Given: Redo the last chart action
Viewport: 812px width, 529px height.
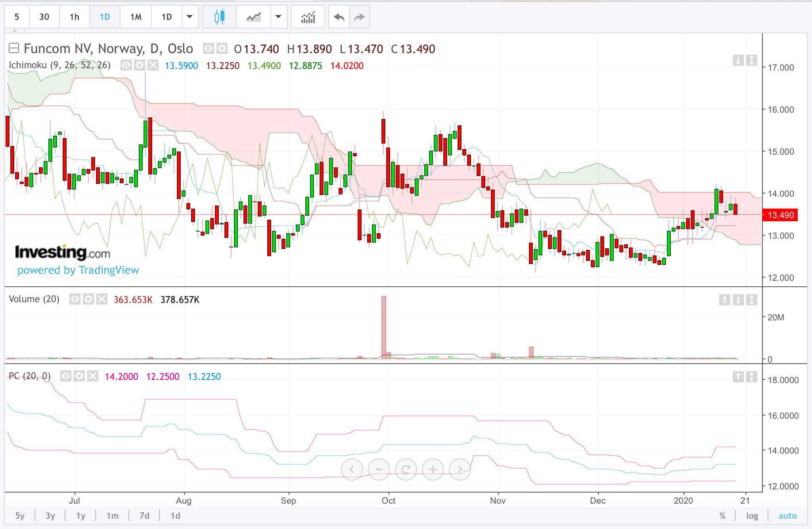Looking at the screenshot, I should (359, 17).
